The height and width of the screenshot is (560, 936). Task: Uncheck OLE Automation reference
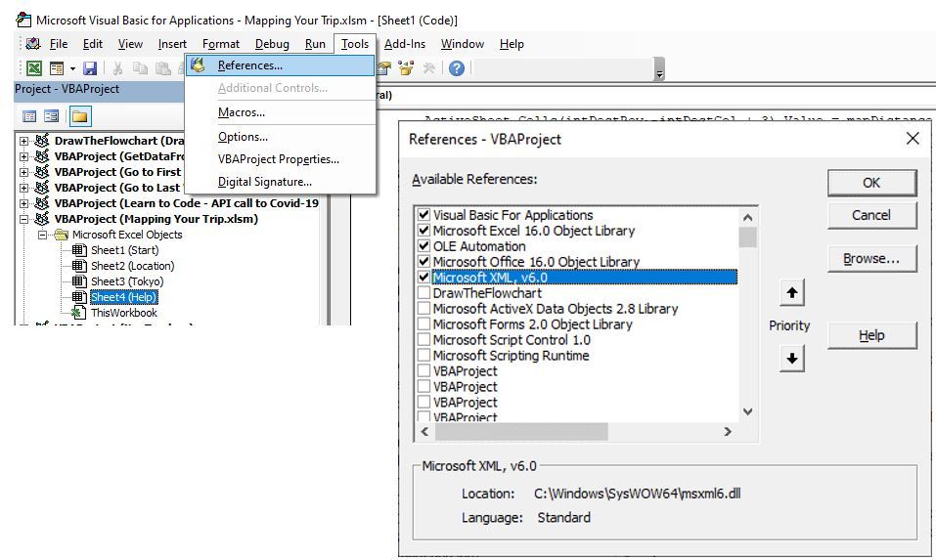[x=423, y=245]
